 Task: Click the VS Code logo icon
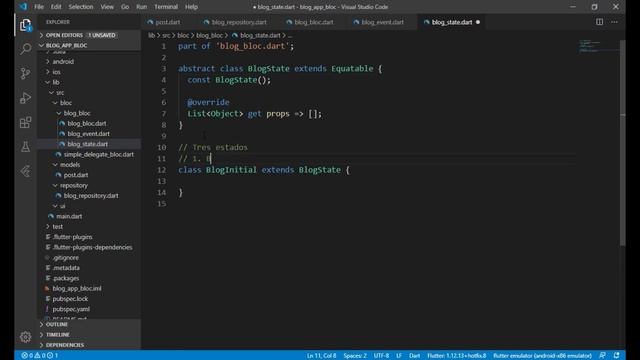[23, 7]
